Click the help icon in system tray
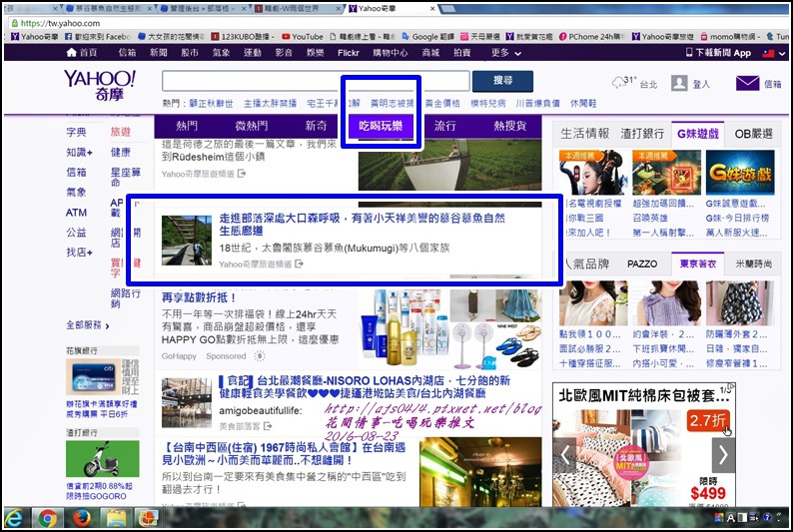This screenshot has height=532, width=793. click(x=767, y=517)
